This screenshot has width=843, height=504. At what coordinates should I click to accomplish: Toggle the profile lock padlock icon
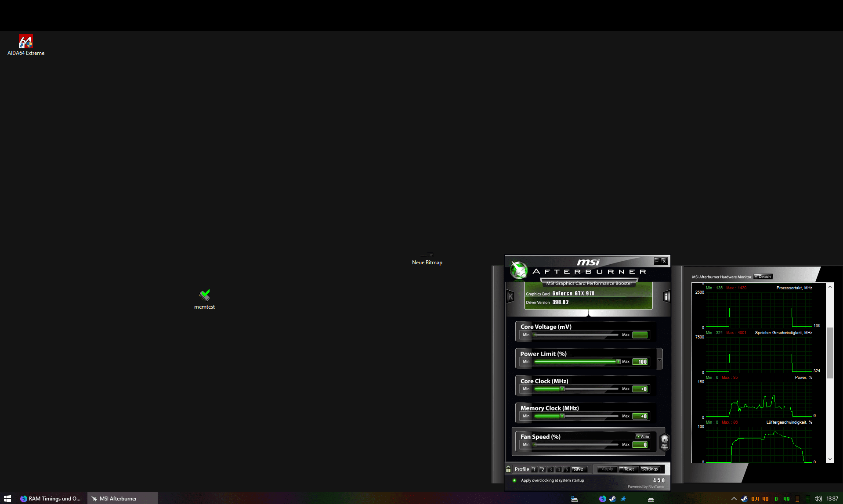pos(508,469)
